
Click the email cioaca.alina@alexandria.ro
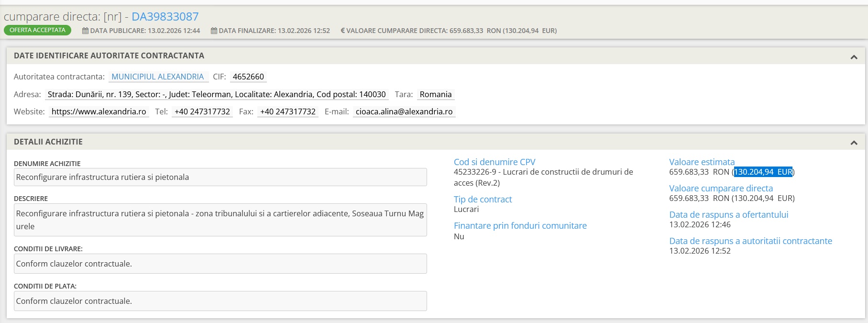click(404, 111)
